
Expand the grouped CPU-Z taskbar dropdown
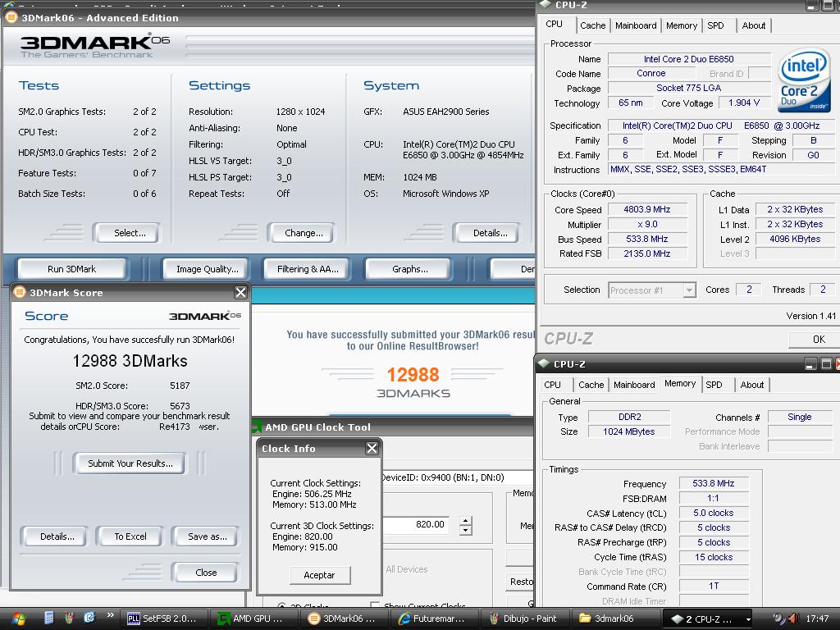click(748, 619)
